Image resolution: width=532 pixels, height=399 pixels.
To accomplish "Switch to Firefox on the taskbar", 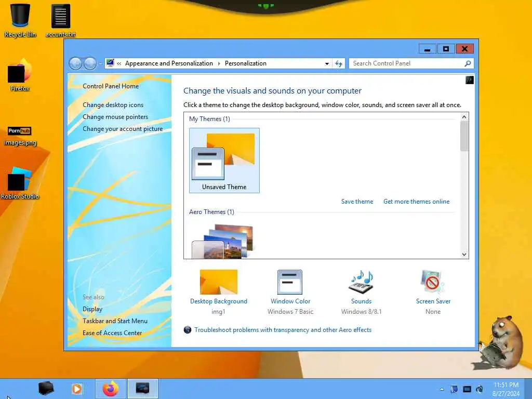I will point(111,389).
